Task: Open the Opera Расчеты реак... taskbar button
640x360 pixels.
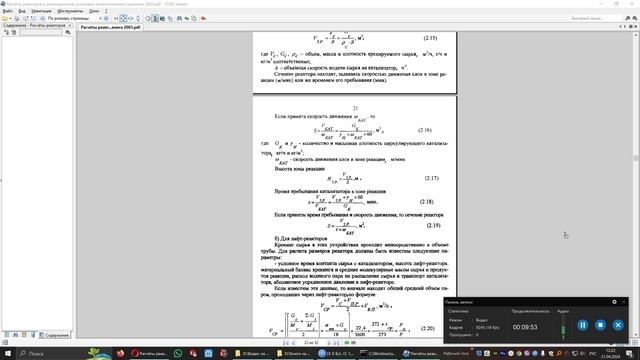Action: click(x=149, y=353)
